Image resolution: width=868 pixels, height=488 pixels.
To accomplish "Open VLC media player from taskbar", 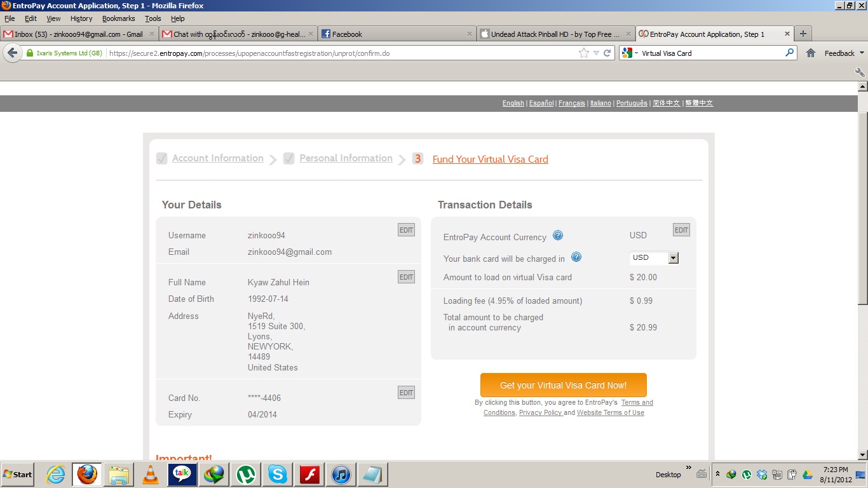I will click(151, 474).
